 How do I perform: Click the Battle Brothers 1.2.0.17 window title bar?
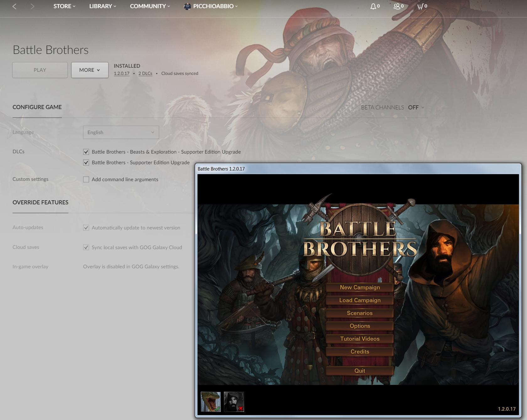click(x=358, y=169)
